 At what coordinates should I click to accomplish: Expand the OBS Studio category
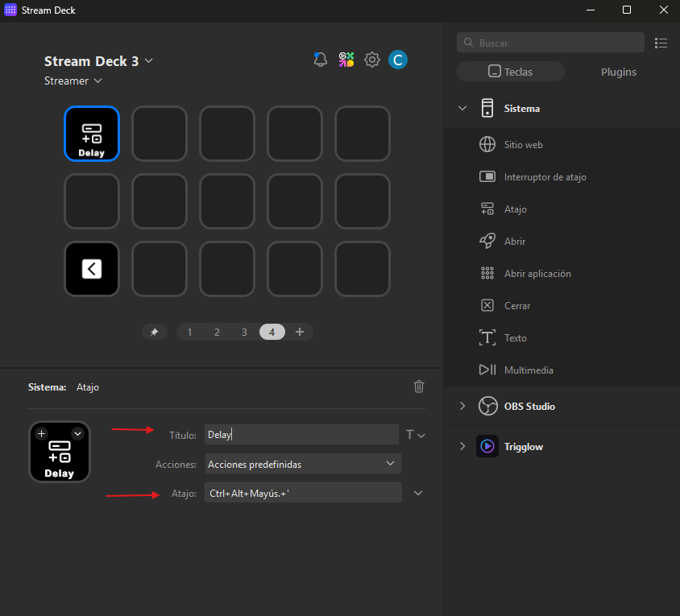462,406
